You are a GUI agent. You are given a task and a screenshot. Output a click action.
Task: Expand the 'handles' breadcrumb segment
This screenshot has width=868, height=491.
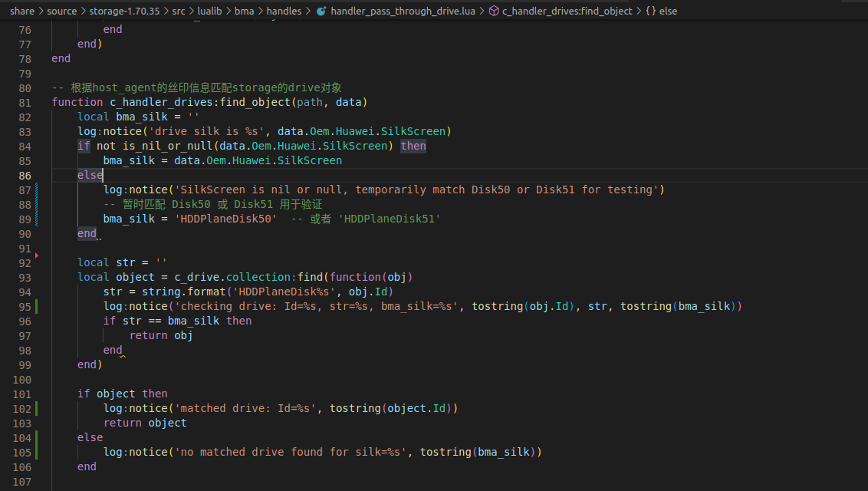point(284,12)
